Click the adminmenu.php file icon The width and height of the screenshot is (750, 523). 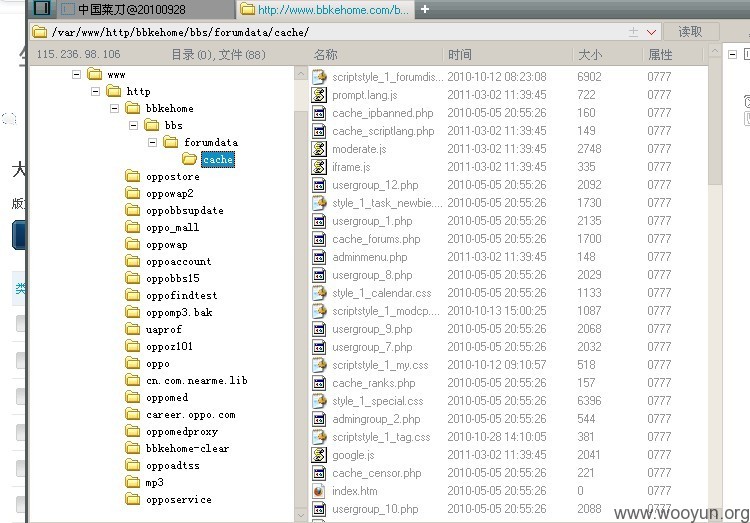[x=319, y=257]
